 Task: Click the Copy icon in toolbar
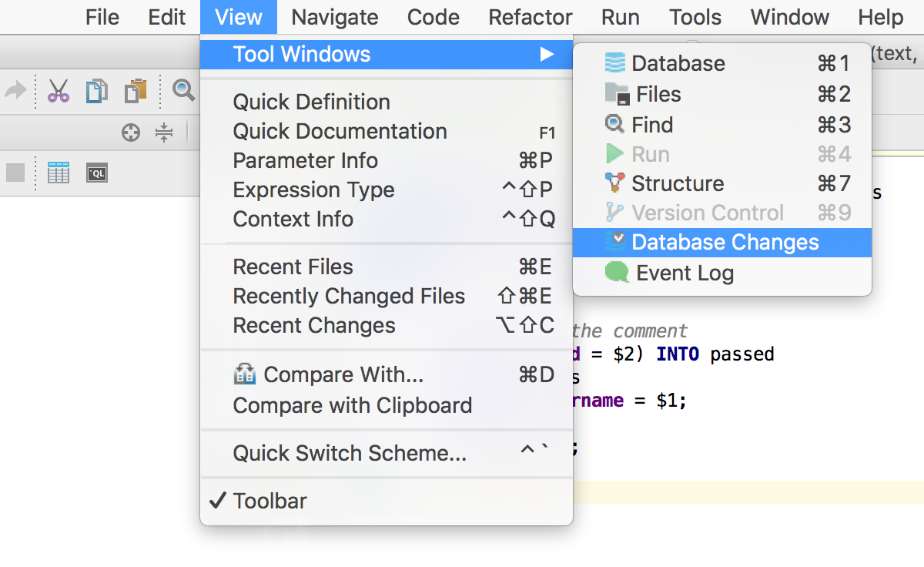[97, 91]
